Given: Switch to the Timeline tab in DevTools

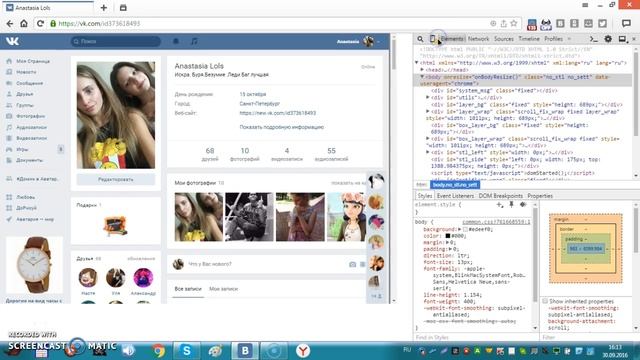Looking at the screenshot, I should pyautogui.click(x=529, y=39).
